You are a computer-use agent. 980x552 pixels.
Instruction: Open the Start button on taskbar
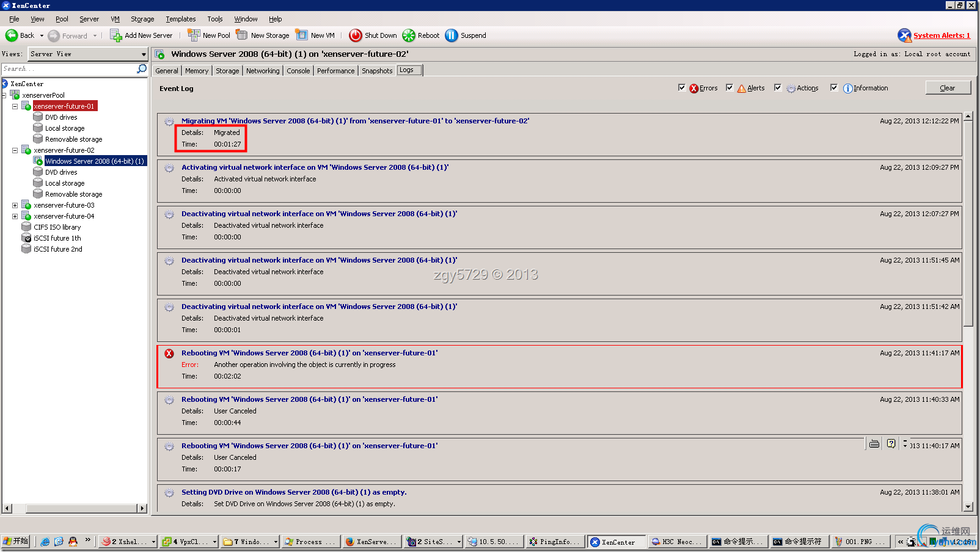point(16,542)
